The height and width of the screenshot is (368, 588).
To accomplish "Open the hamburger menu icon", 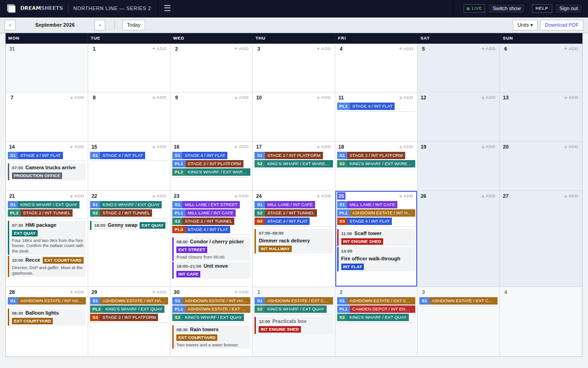I will point(167,8).
